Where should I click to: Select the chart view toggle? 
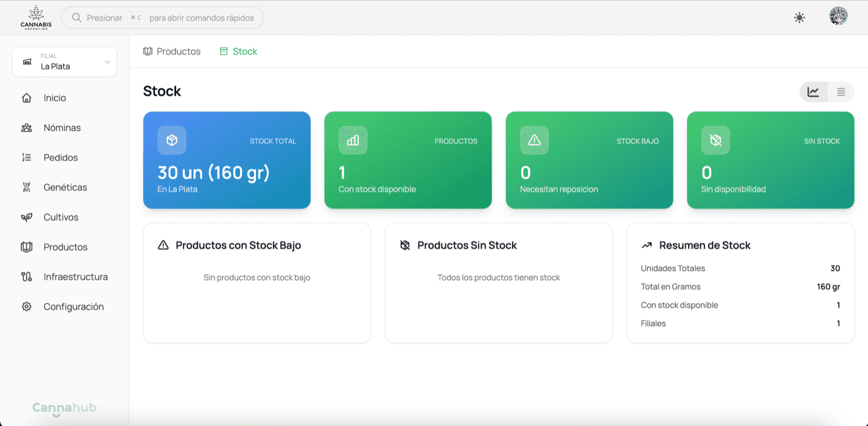click(813, 91)
